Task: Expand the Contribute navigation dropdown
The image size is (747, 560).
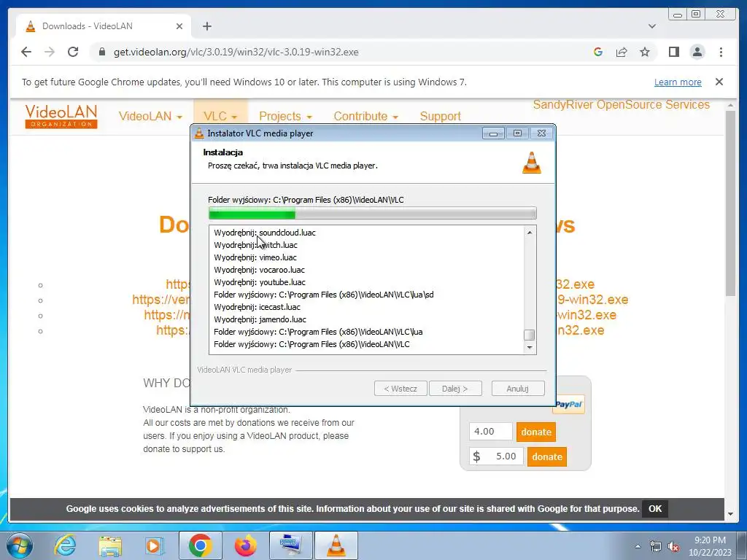Action: coord(365,116)
